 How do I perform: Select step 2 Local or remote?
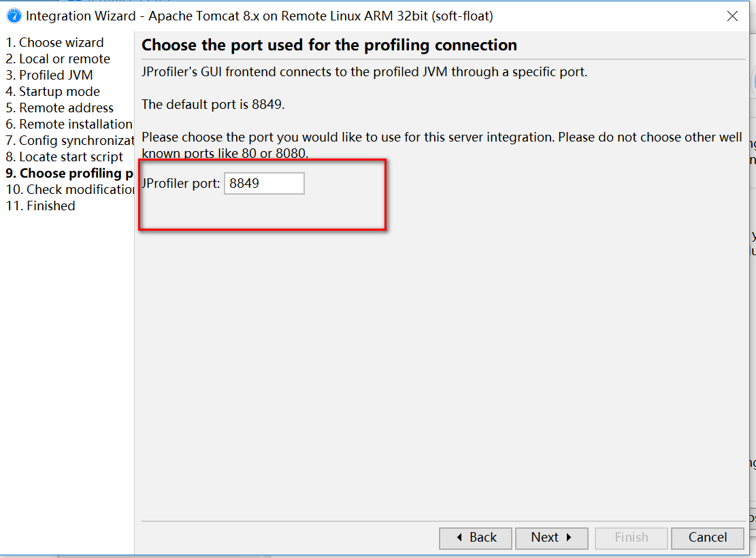(58, 59)
